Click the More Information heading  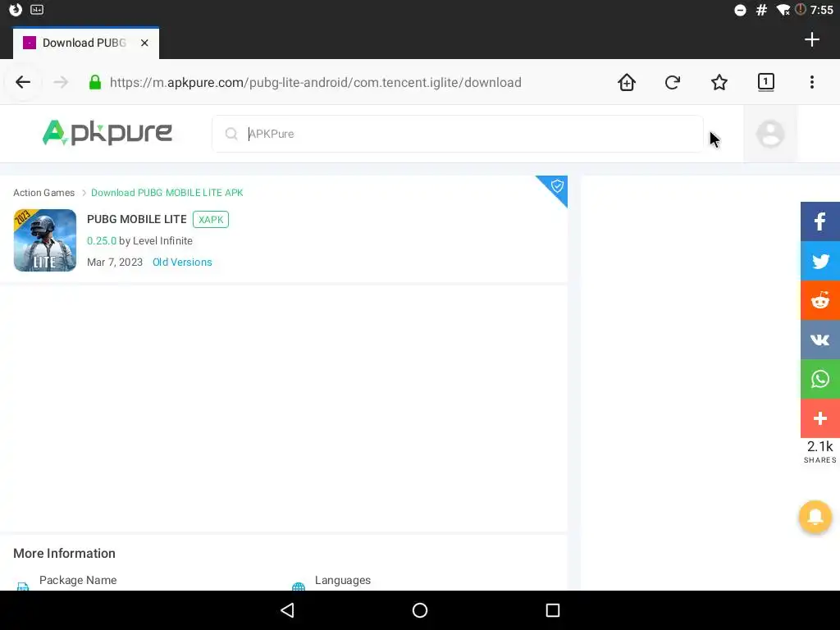click(x=64, y=553)
